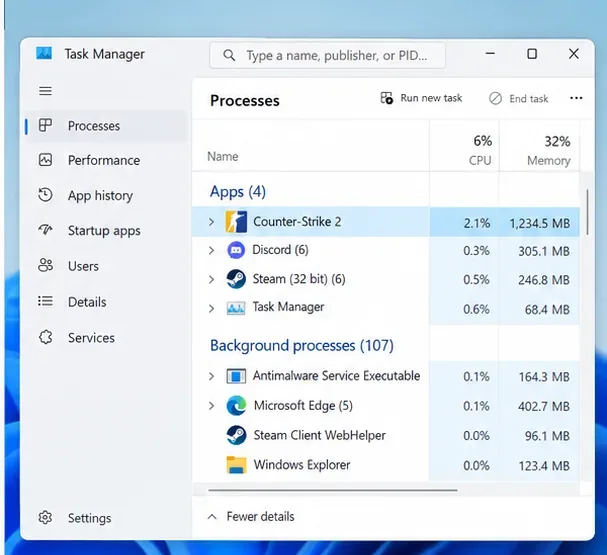Expand the Antimalware Service Executable group
Viewport: 607px width, 555px height.
click(x=211, y=376)
